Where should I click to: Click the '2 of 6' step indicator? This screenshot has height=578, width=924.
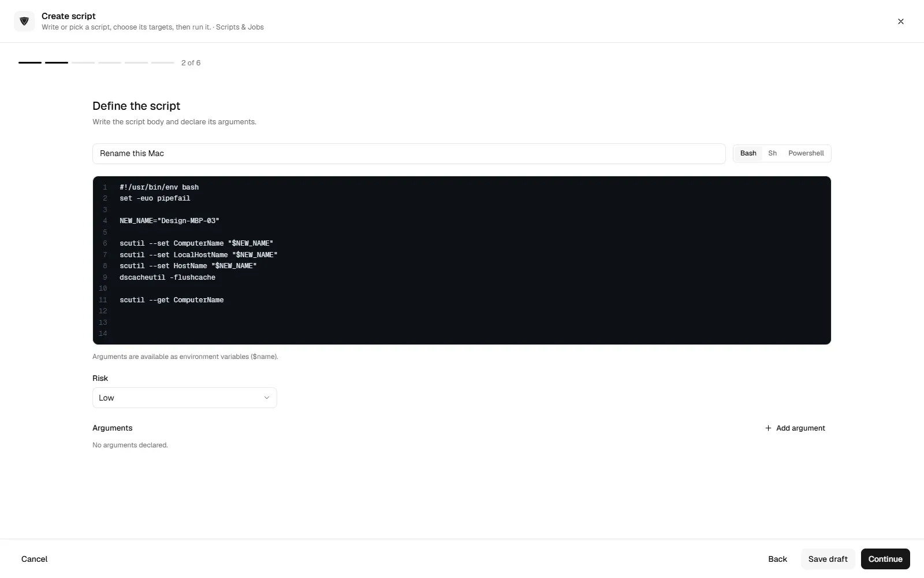[x=191, y=63]
